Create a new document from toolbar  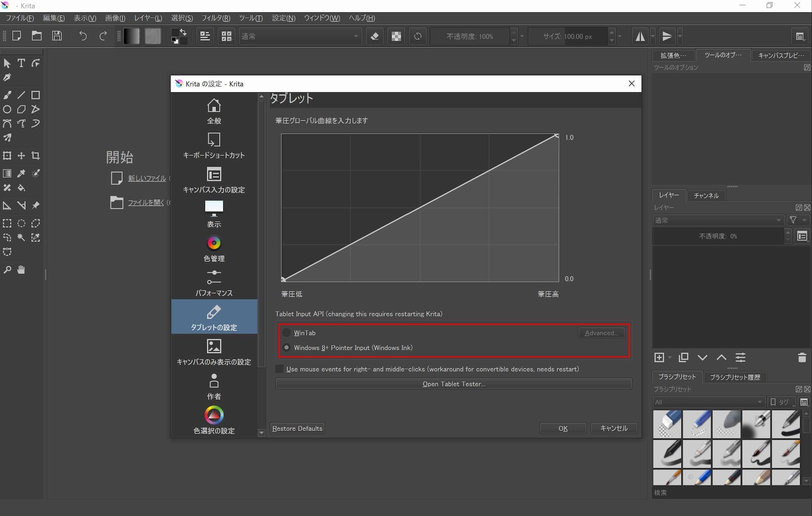point(16,36)
